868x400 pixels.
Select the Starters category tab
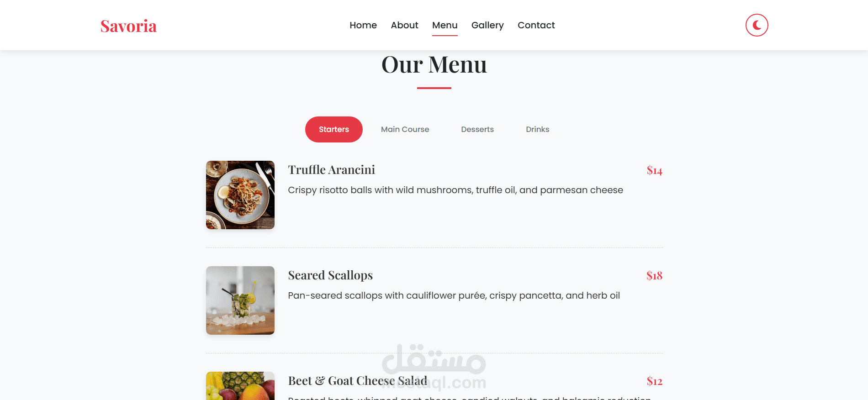pyautogui.click(x=334, y=129)
